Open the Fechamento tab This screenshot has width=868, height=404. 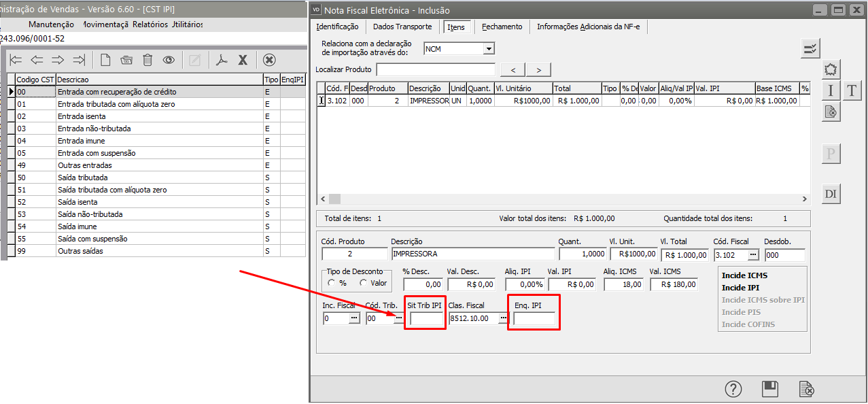(x=502, y=27)
